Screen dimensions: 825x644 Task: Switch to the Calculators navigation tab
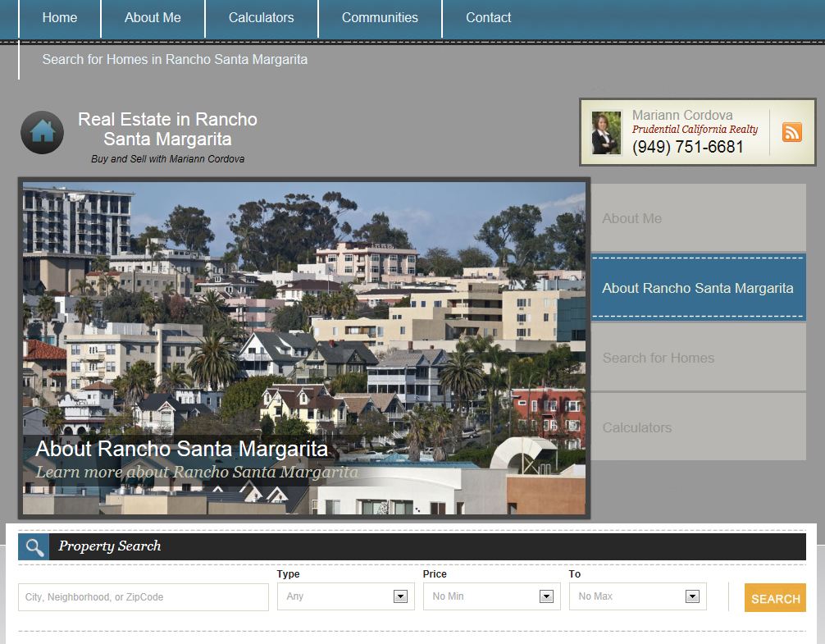pyautogui.click(x=261, y=17)
